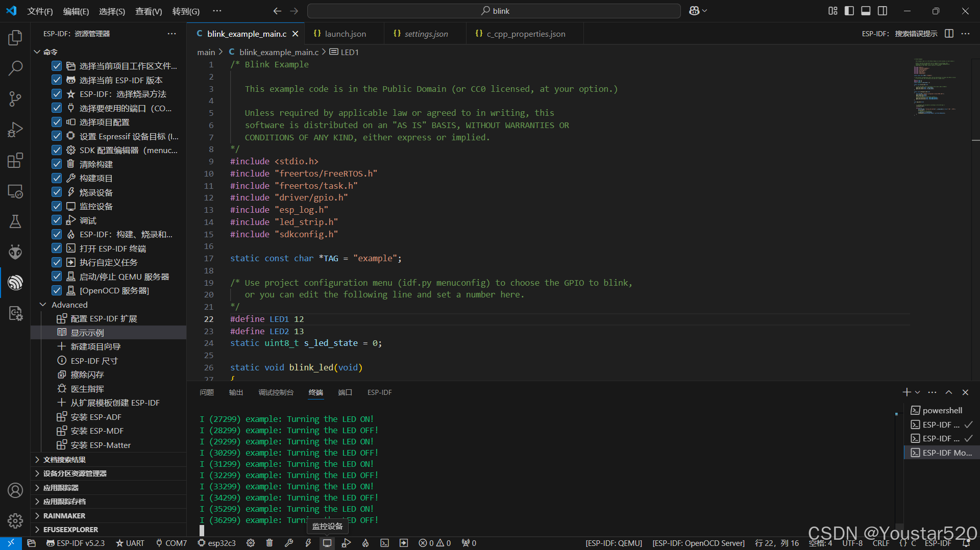This screenshot has height=550, width=980.
Task: Uncheck the 清除构建 checkbox
Action: (57, 164)
